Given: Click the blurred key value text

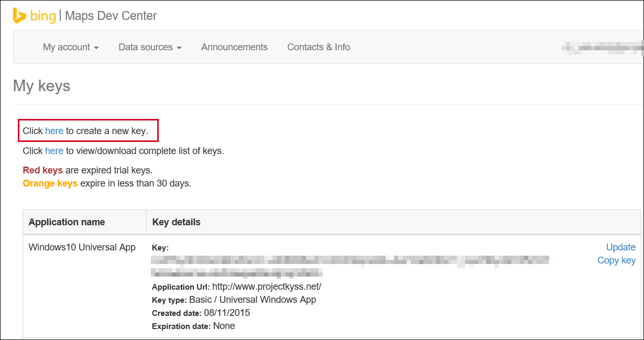Looking at the screenshot, I should (x=351, y=266).
